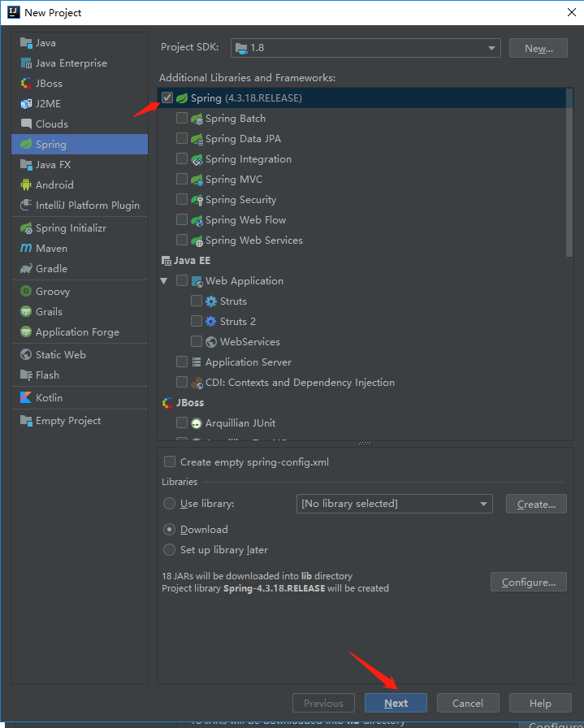The width and height of the screenshot is (584, 728).
Task: Select the Use library radio button
Action: click(170, 503)
